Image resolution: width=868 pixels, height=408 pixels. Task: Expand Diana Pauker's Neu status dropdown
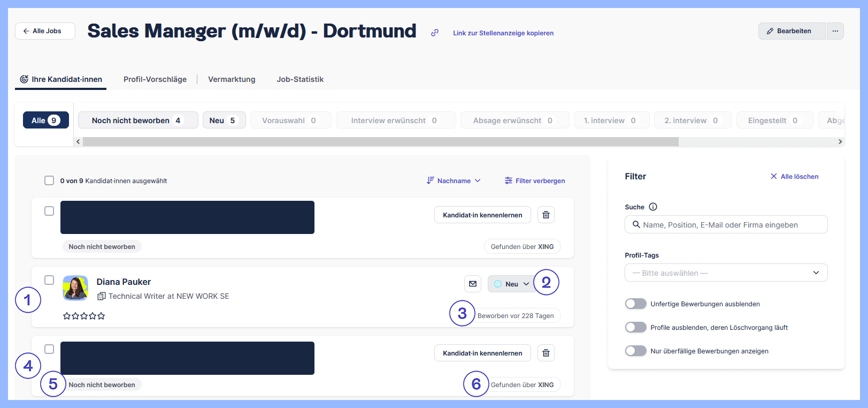(x=511, y=284)
